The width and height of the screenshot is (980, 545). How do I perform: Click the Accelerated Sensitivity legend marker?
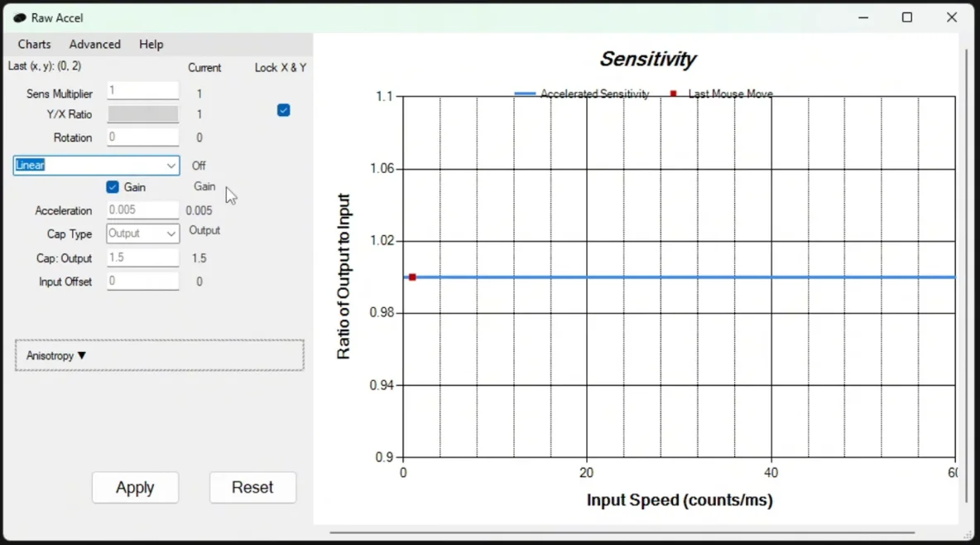524,94
